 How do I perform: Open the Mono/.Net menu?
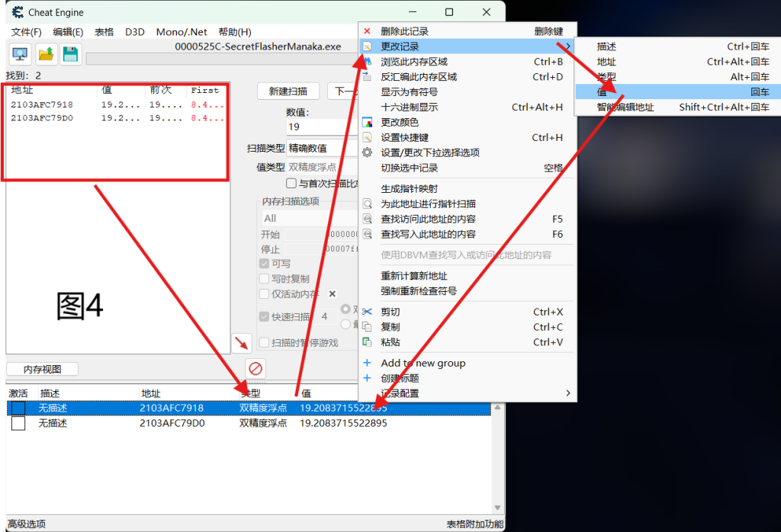coord(182,32)
